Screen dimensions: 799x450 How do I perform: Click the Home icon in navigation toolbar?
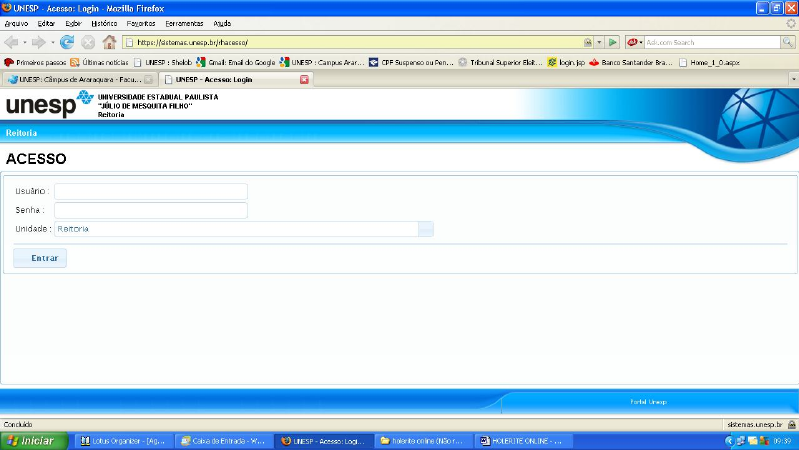click(109, 42)
